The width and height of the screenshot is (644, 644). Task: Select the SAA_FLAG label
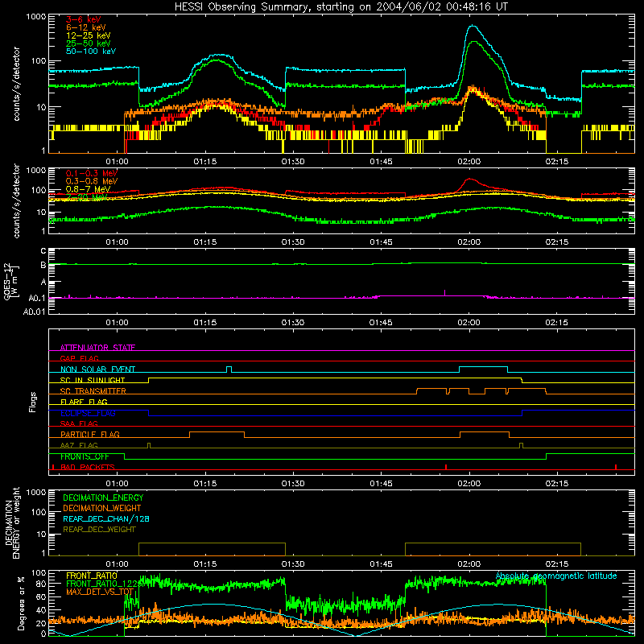pyautogui.click(x=79, y=423)
